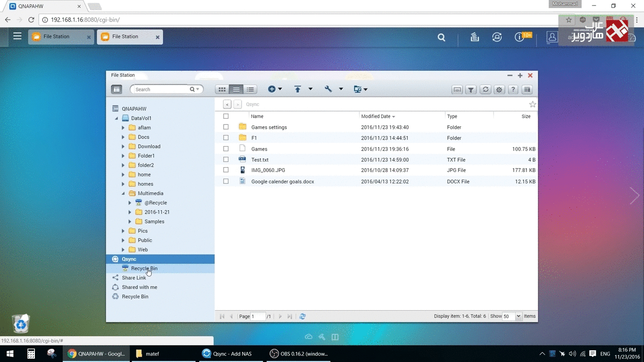
Task: Open Qsync in the sidebar
Action: 160,259
